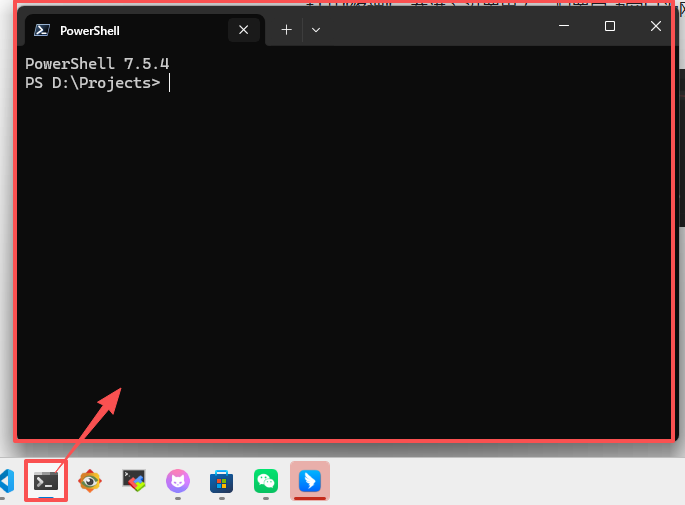The image size is (685, 505).
Task: Minimize the terminal window
Action: point(564,26)
